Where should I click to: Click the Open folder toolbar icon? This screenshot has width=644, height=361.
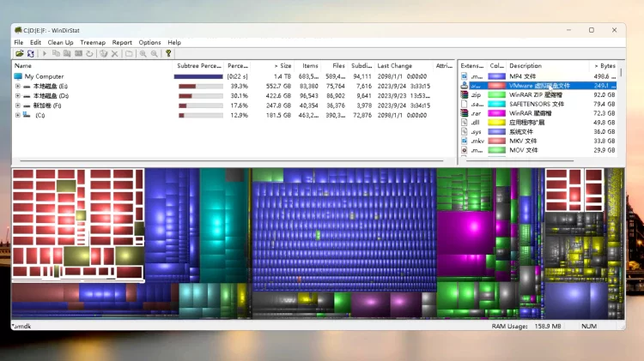tap(19, 53)
